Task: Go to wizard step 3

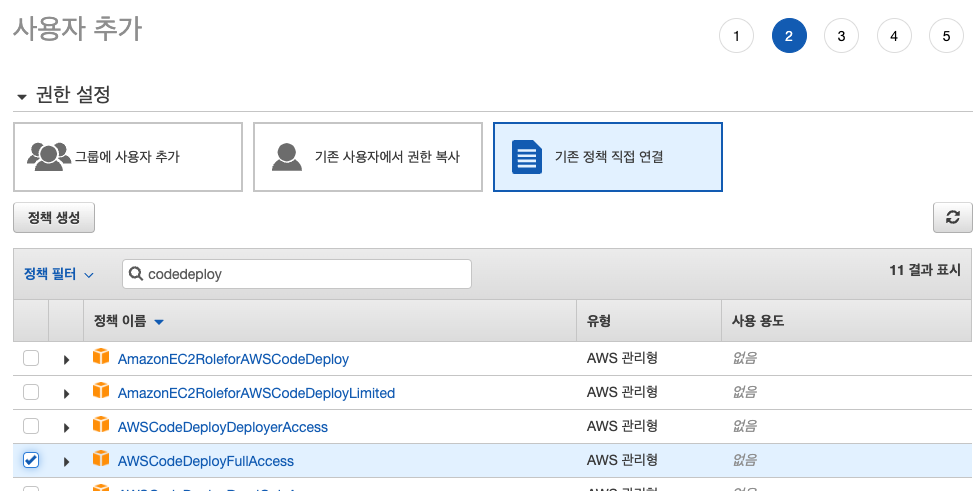Action: point(841,36)
